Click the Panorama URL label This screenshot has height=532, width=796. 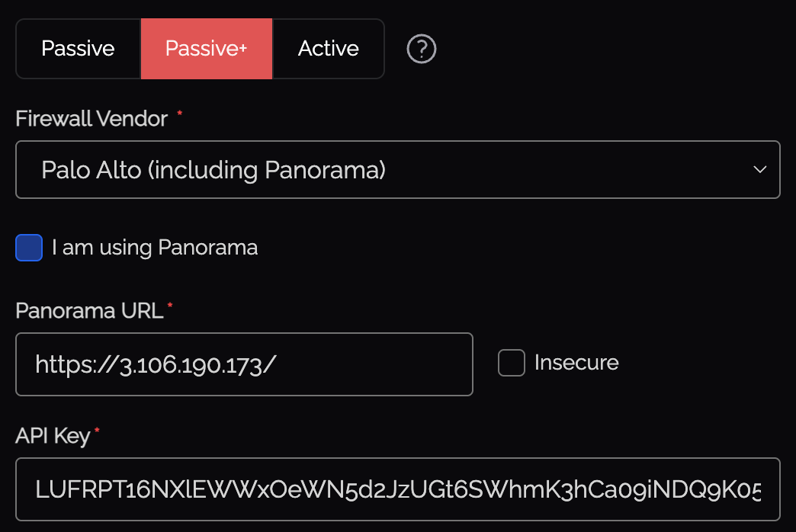pos(89,311)
